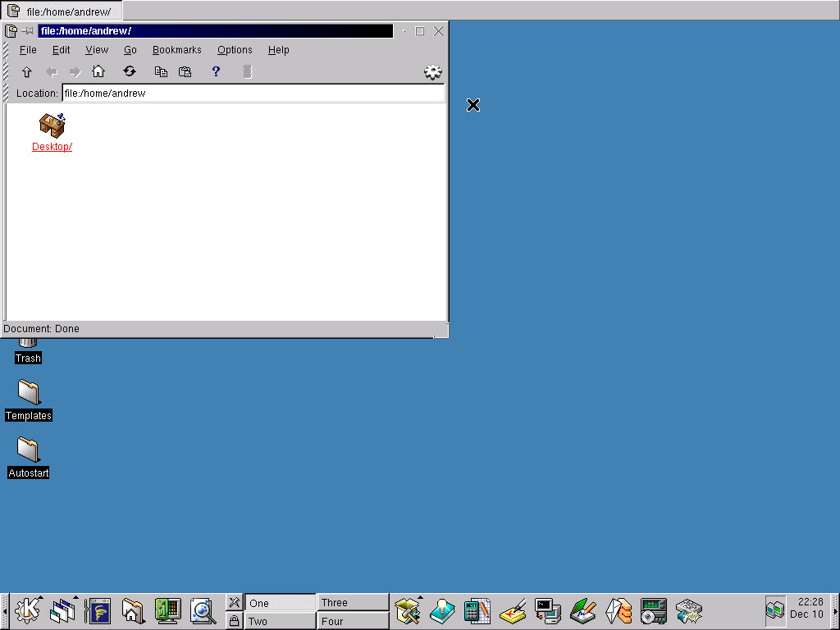Open the CD player from the panel
The image size is (840, 630).
[x=654, y=610]
